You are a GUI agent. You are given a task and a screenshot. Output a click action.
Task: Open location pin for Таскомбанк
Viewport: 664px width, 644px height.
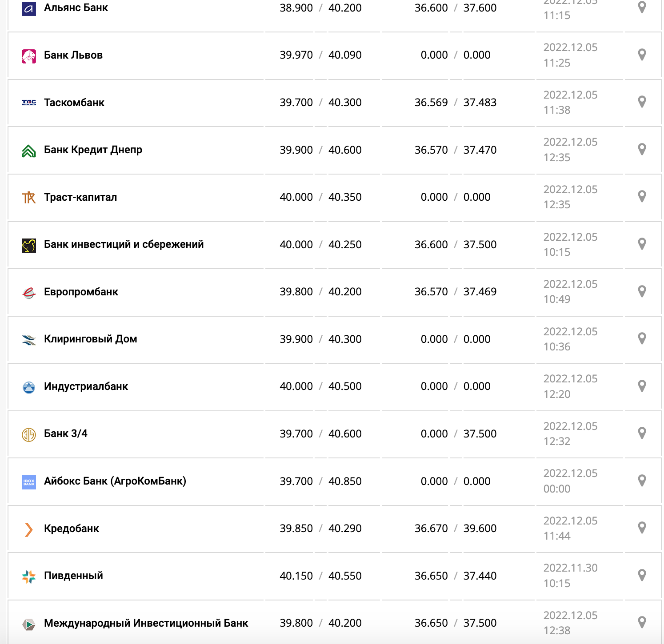(642, 102)
